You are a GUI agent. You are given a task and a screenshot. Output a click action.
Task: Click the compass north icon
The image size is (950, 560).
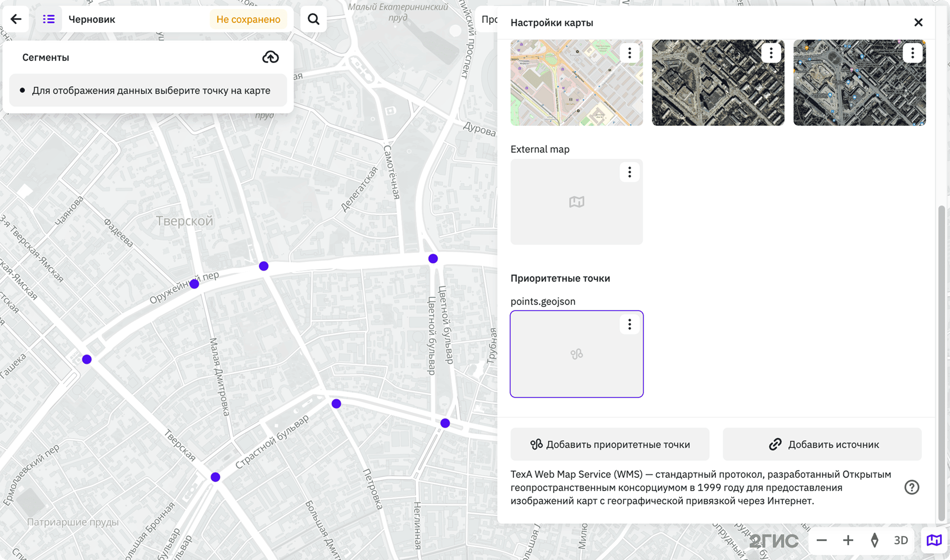874,540
